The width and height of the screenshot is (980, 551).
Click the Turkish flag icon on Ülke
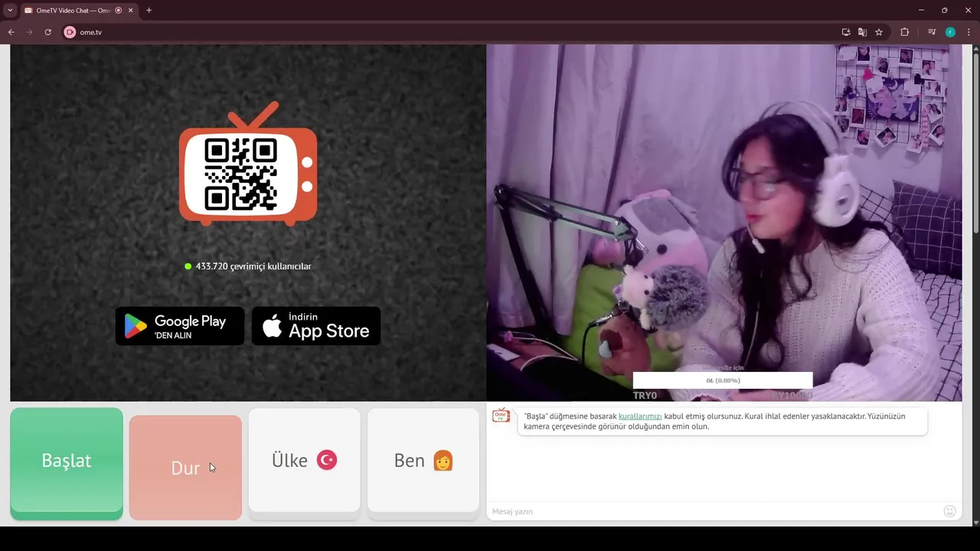tap(327, 460)
